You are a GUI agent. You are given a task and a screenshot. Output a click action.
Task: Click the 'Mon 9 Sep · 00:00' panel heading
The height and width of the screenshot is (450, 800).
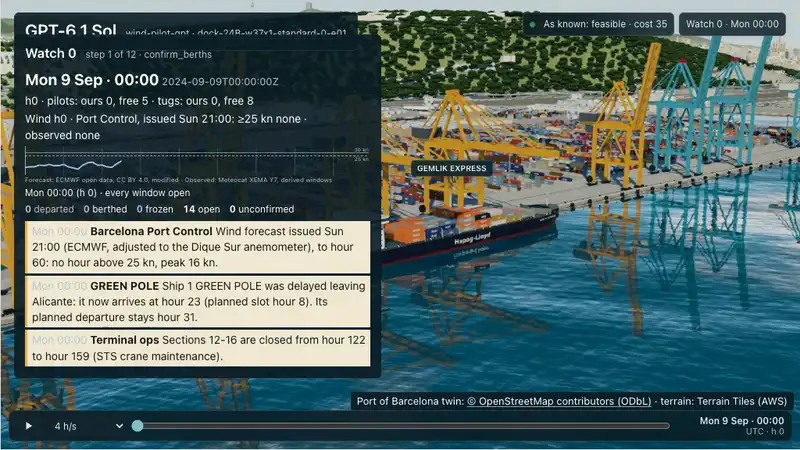(x=92, y=80)
